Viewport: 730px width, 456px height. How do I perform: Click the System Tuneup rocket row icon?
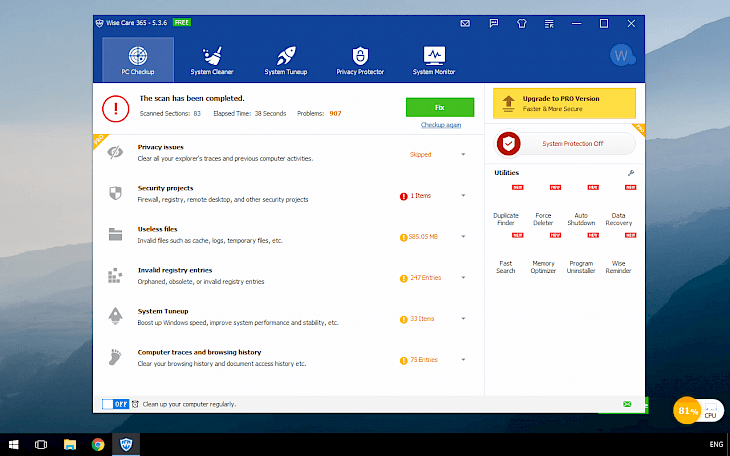coord(115,316)
